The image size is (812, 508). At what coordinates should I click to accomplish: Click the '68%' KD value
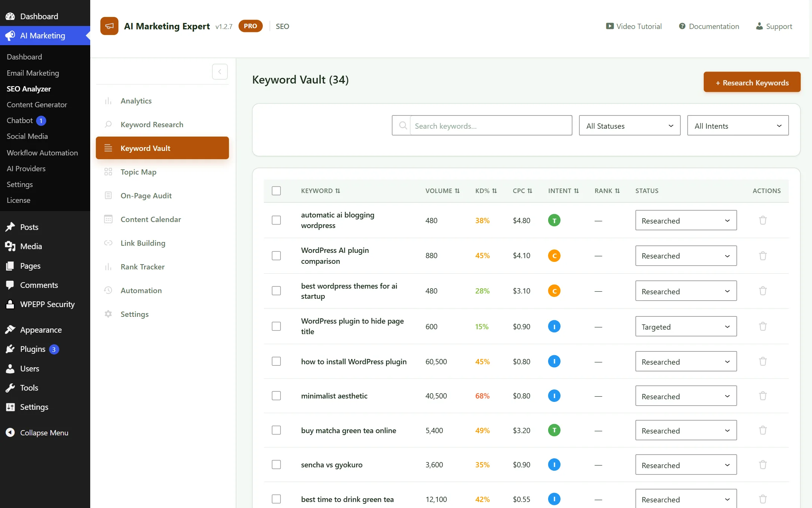coord(482,396)
